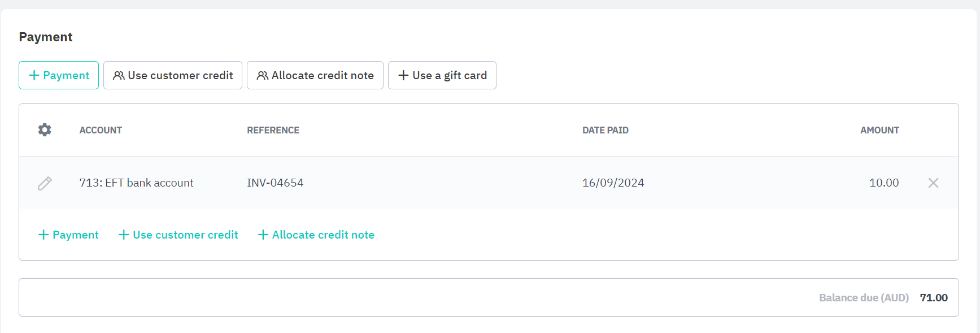Click the Payment link below the table
This screenshot has height=333, width=980.
click(x=75, y=235)
